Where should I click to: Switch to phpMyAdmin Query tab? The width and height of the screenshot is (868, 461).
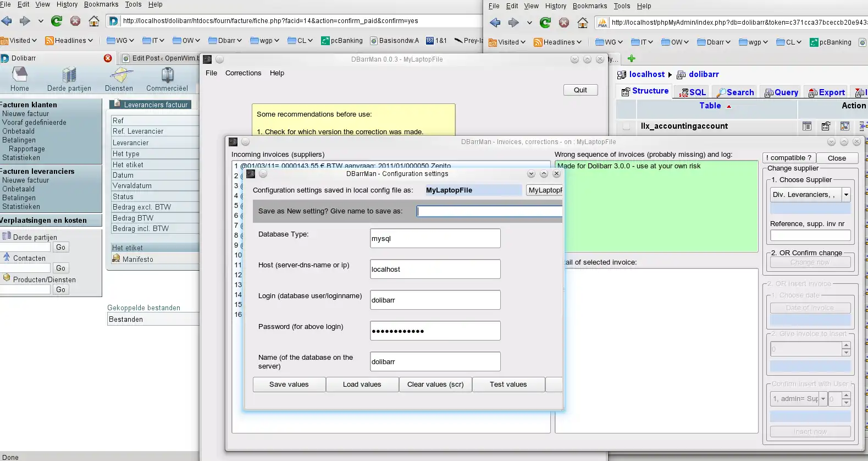[781, 92]
